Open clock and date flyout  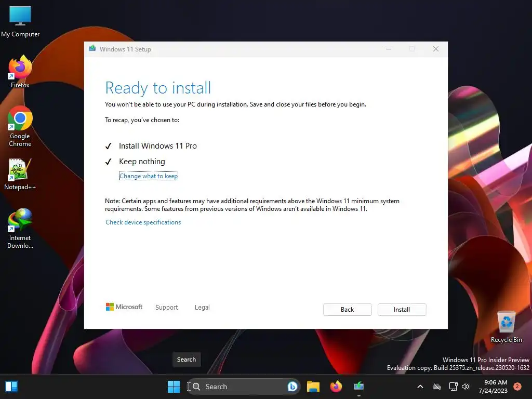tap(493, 387)
